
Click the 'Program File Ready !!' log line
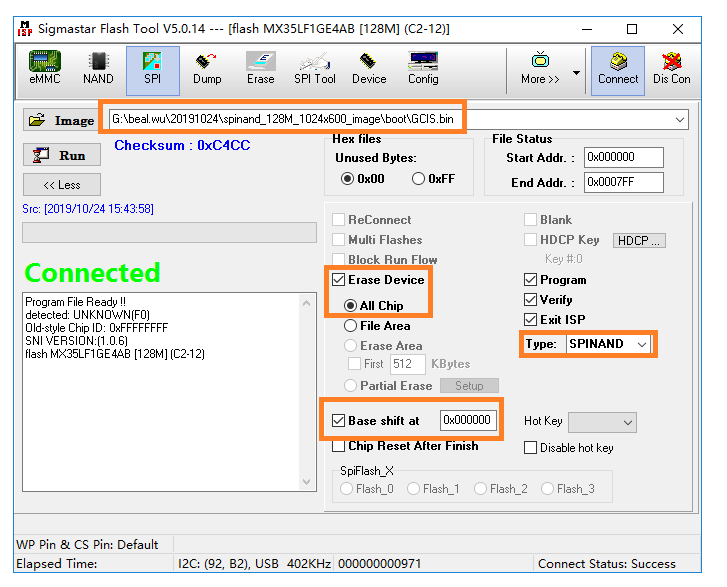coord(75,302)
